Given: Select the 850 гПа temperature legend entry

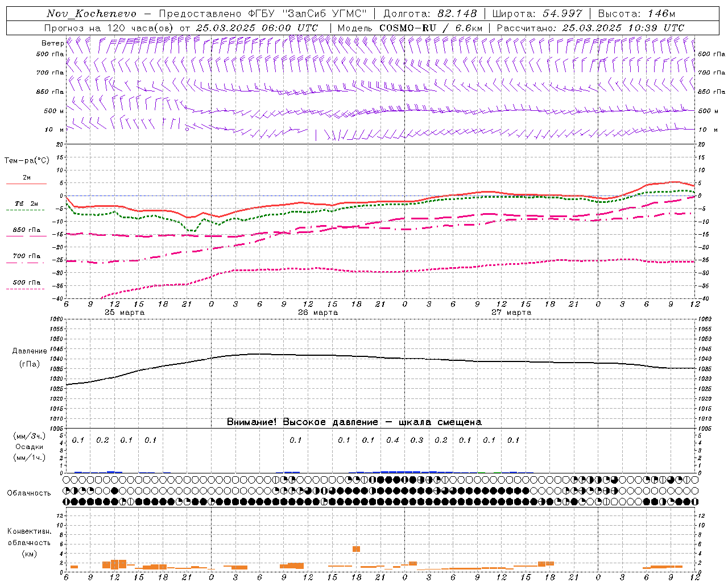Looking at the screenshot, I should pos(26,230).
